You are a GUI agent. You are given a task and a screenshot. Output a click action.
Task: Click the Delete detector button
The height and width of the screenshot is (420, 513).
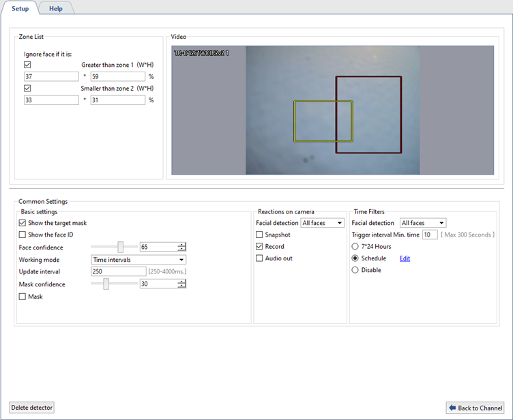(x=32, y=408)
